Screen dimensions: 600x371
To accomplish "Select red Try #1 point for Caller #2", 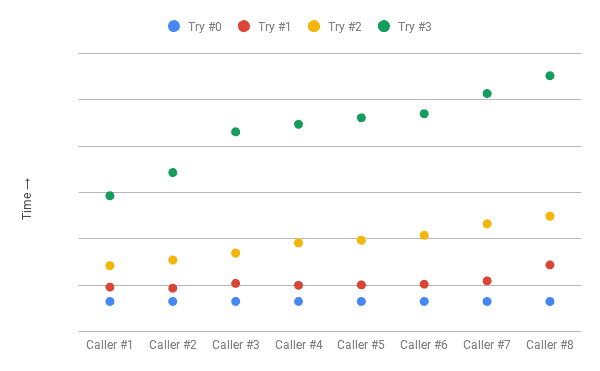I will pyautogui.click(x=173, y=288).
